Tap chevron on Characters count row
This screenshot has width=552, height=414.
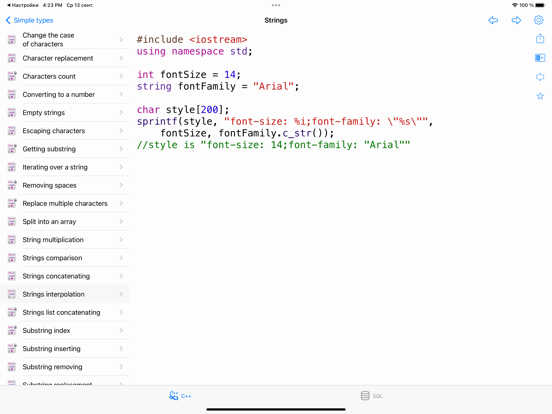tap(121, 76)
